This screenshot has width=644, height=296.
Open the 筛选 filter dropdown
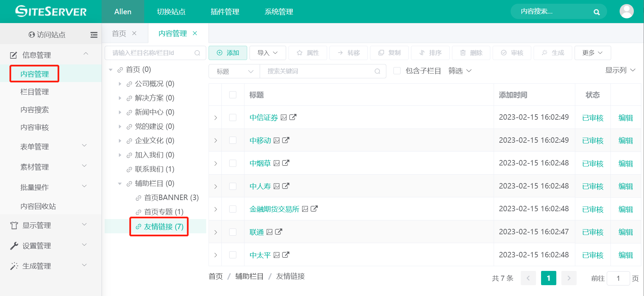coord(460,71)
